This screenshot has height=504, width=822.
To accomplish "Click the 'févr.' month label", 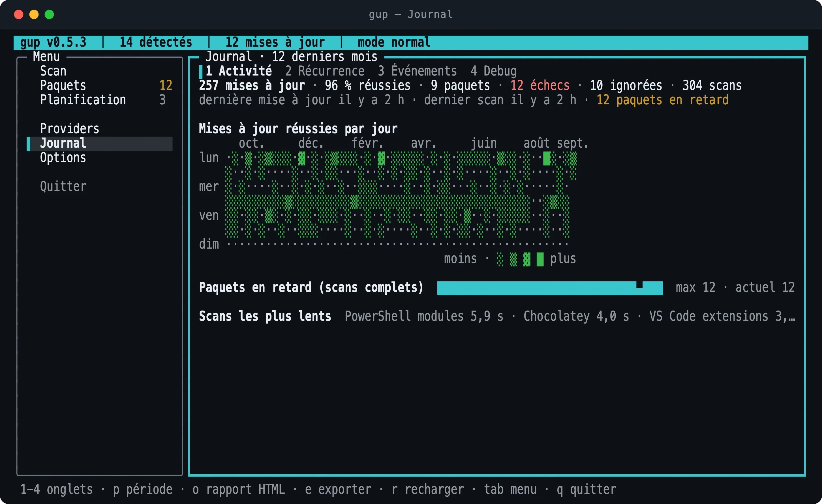I will click(368, 143).
